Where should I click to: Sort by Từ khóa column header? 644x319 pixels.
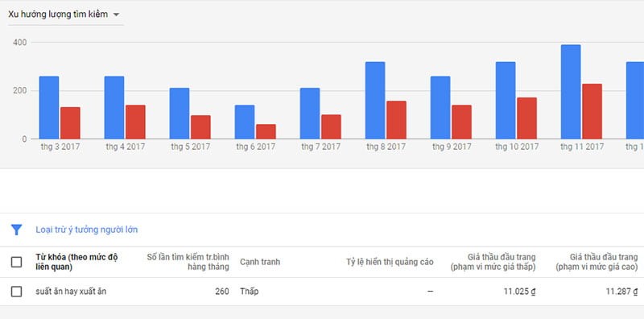[76, 262]
